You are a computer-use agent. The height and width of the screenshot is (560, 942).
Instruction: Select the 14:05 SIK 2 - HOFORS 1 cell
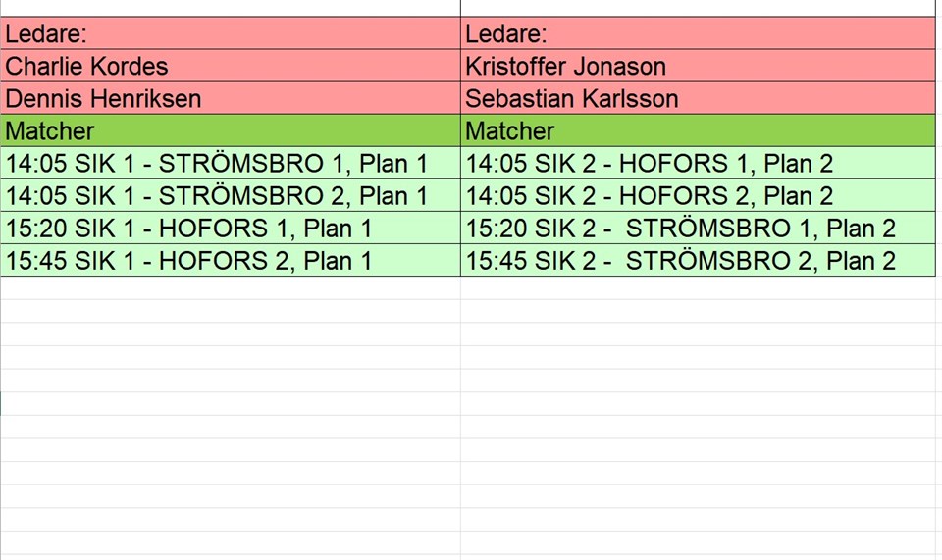click(698, 164)
